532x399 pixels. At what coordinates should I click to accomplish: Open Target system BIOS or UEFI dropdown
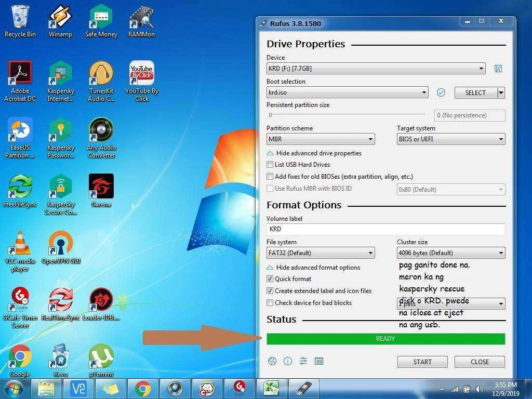coord(451,139)
